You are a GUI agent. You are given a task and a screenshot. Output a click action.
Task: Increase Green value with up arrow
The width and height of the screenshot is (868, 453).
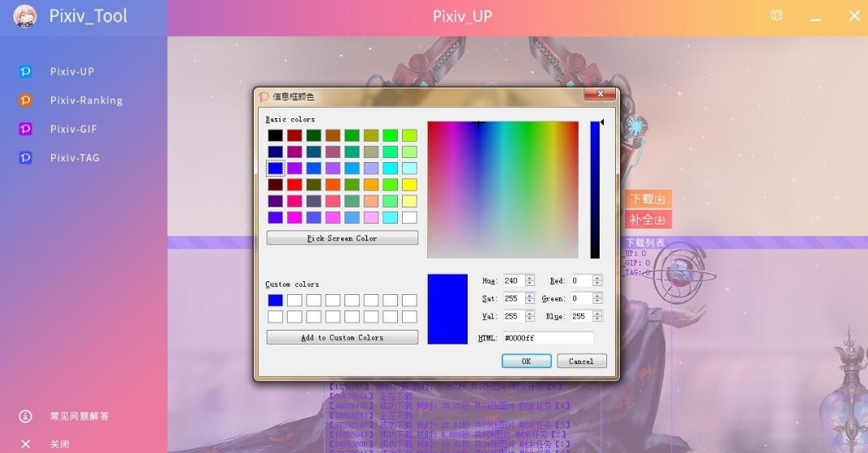point(596,296)
